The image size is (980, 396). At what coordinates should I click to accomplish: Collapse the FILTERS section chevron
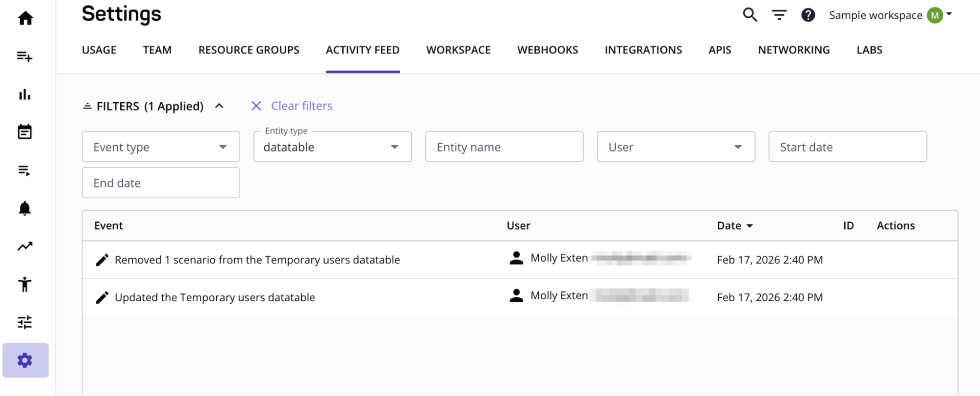[x=219, y=106]
